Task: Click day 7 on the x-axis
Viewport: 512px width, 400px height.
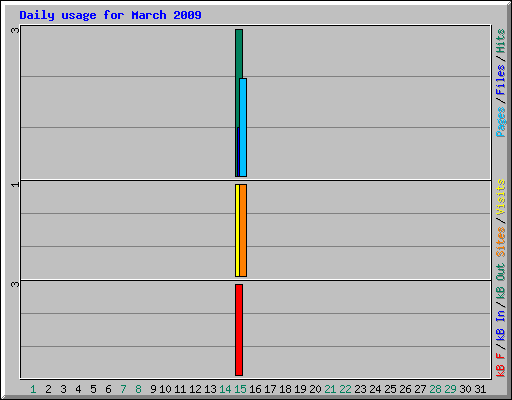Action: [x=123, y=389]
